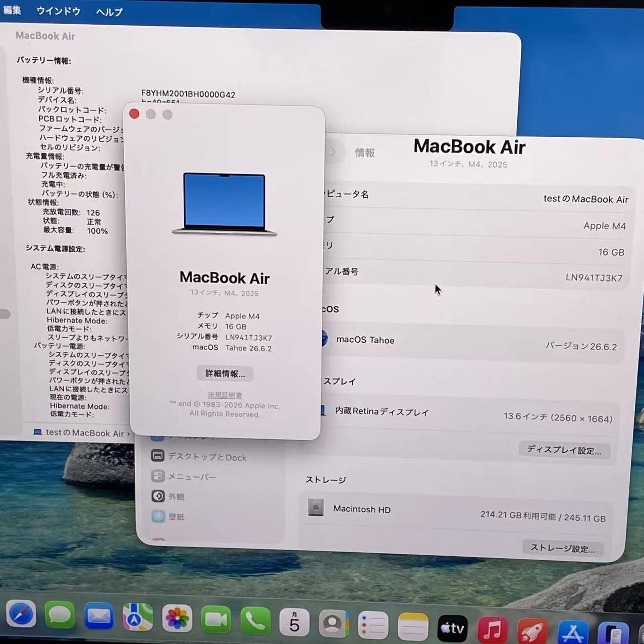The height and width of the screenshot is (644, 644).
Task: Click the システム電源設定 heading
Action: pyautogui.click(x=56, y=248)
